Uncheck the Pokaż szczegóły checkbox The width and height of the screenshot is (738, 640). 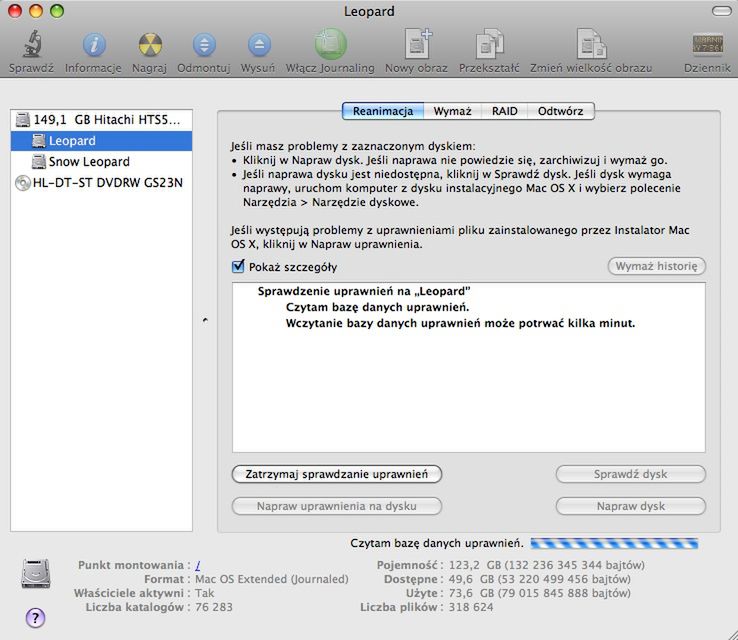[x=238, y=266]
